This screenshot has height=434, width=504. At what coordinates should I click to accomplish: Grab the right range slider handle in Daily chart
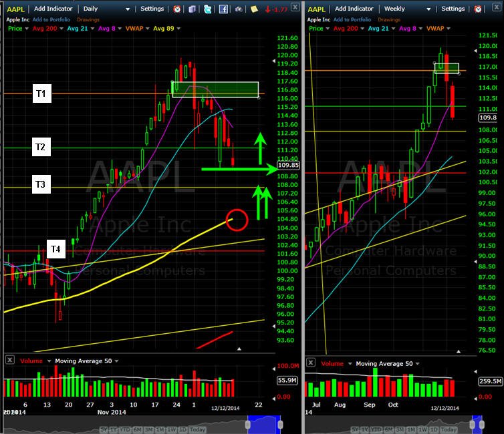click(x=280, y=425)
